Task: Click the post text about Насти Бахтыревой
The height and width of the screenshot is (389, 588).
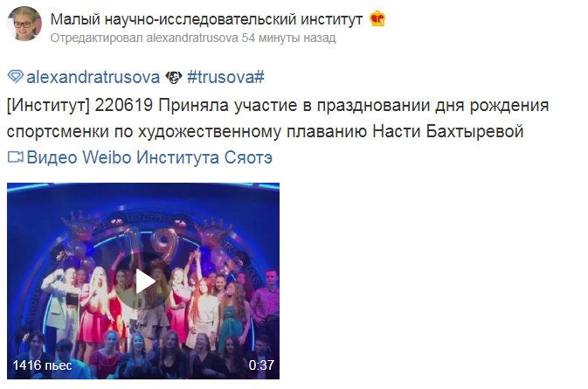Action: tap(278, 118)
